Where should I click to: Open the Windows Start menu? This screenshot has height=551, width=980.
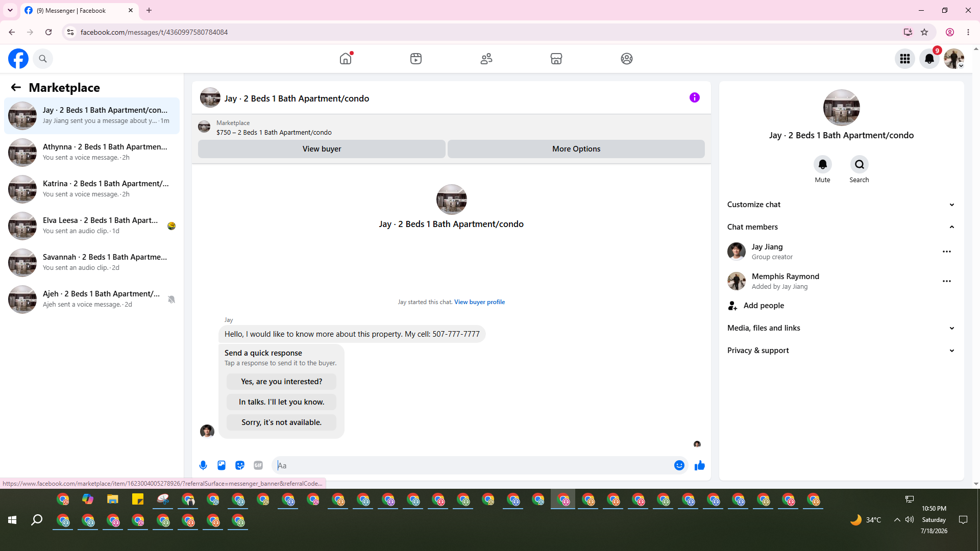click(12, 520)
